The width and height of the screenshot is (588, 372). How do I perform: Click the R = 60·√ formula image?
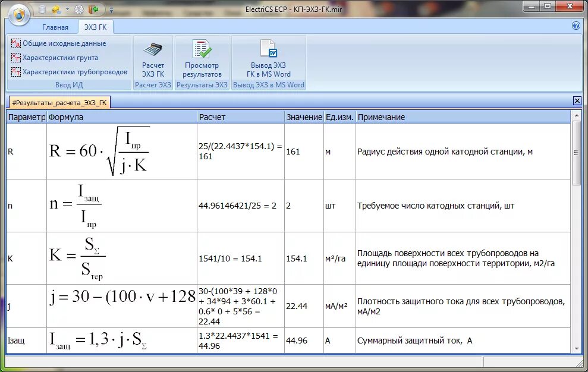(100, 151)
